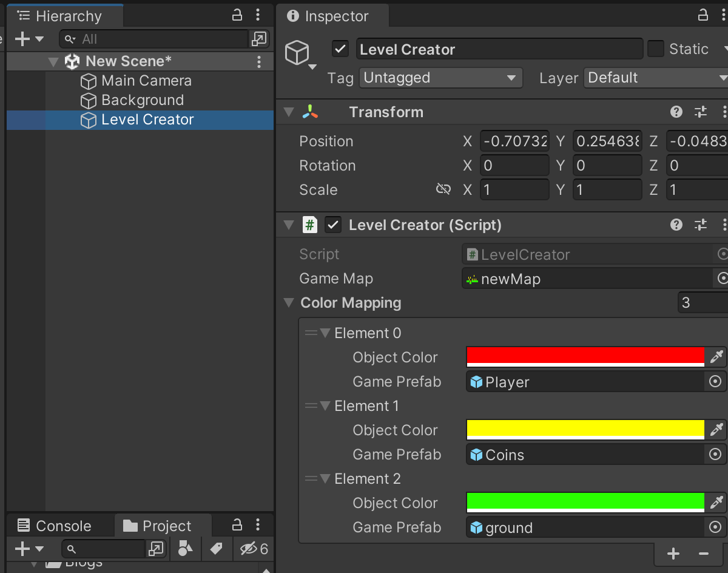Viewport: 728px width, 573px height.
Task: Open the Transform presets icon
Action: pos(700,112)
